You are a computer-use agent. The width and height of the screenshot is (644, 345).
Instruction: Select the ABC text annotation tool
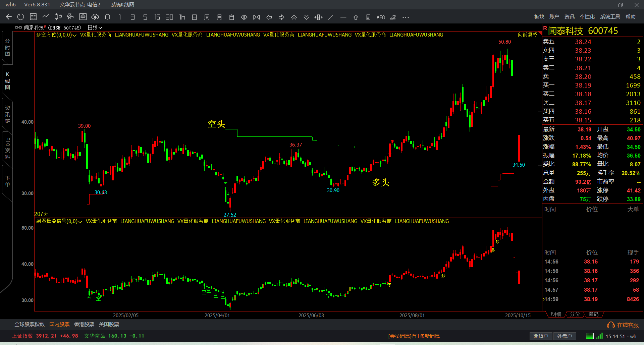tap(381, 17)
